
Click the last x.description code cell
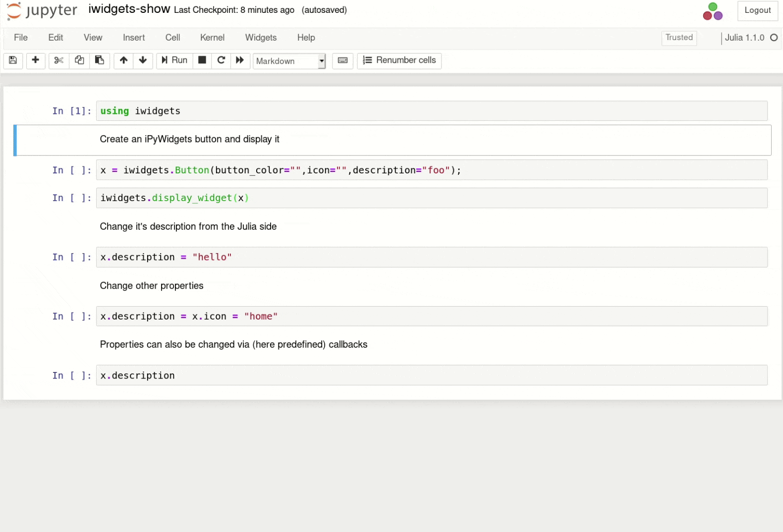[432, 375]
